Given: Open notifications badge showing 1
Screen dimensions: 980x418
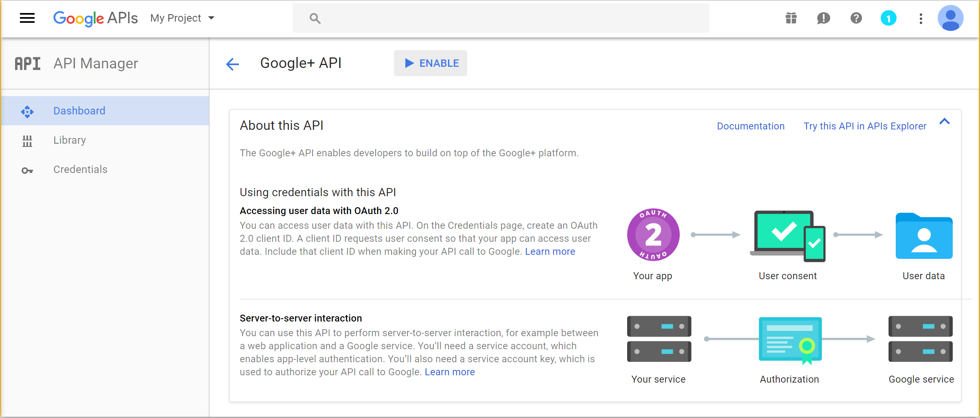Looking at the screenshot, I should point(888,18).
